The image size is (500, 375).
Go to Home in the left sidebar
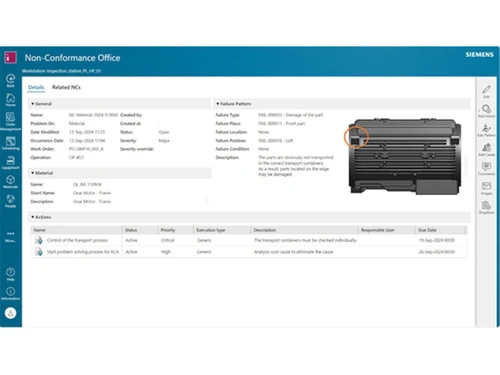tap(10, 100)
